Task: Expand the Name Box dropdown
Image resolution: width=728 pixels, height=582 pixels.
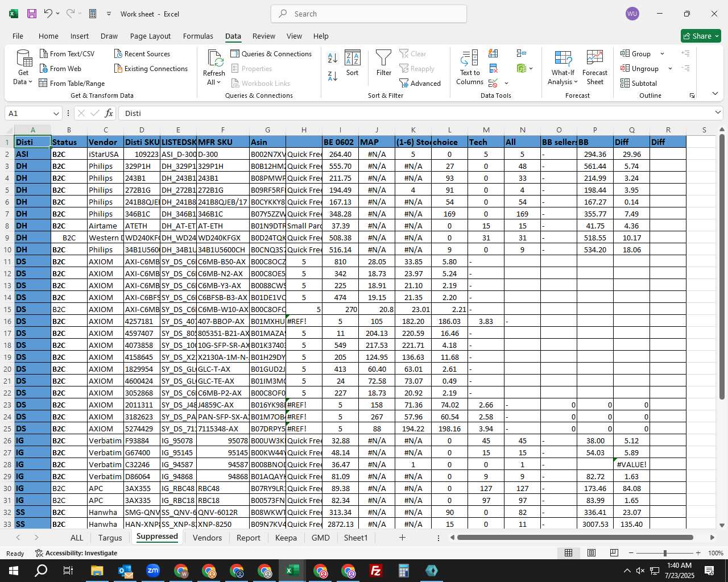Action: coord(56,113)
